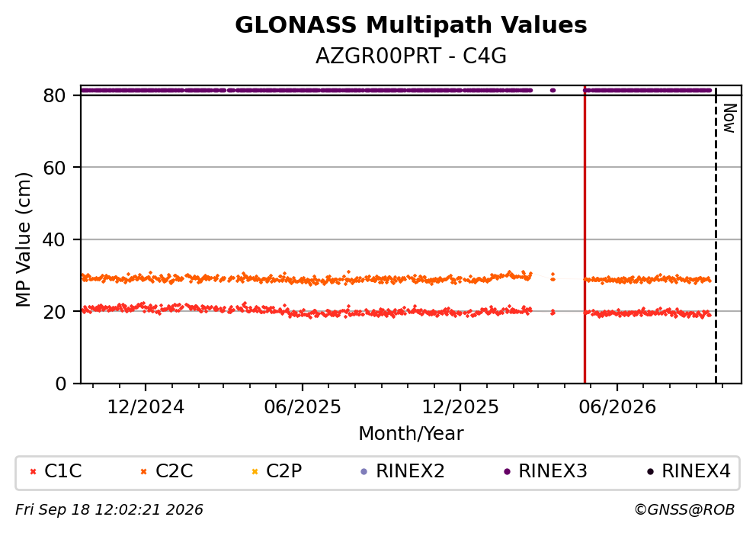Click the C1C red legend marker
756x533 pixels.
point(33,472)
